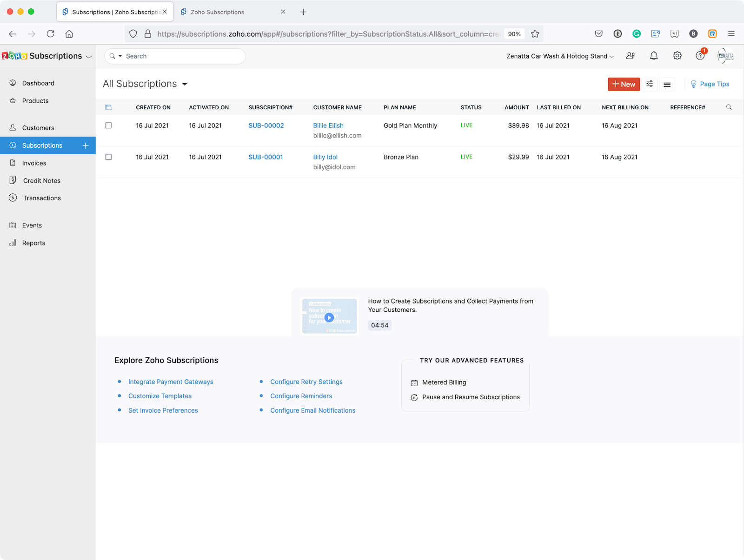Image resolution: width=744 pixels, height=560 pixels.
Task: Open the organization switcher dropdown
Action: [560, 56]
